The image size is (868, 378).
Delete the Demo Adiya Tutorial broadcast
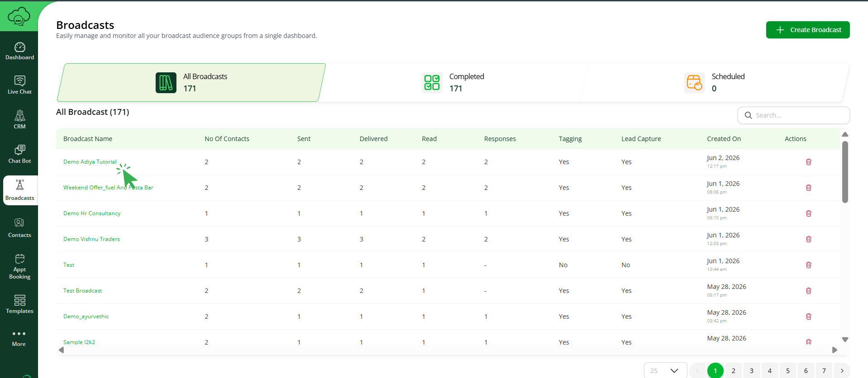(x=808, y=162)
